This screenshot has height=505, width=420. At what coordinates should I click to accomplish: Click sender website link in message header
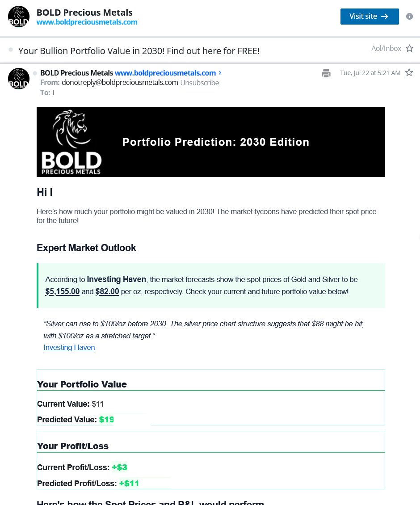tap(165, 73)
